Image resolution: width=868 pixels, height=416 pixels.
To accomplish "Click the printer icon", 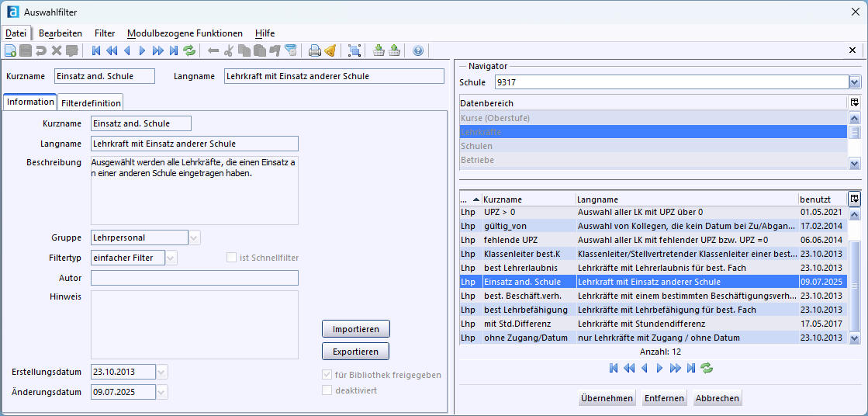I will 314,51.
